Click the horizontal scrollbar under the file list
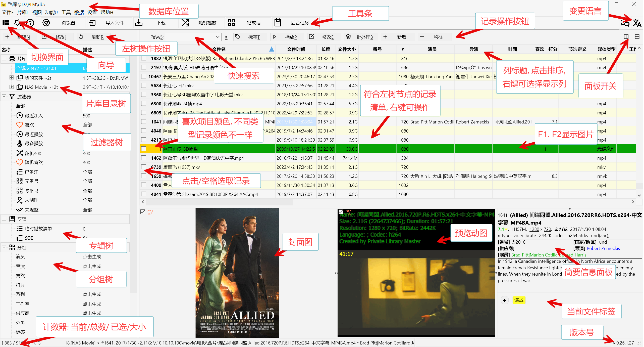Viewport: 644px width, 347px height. 219,202
